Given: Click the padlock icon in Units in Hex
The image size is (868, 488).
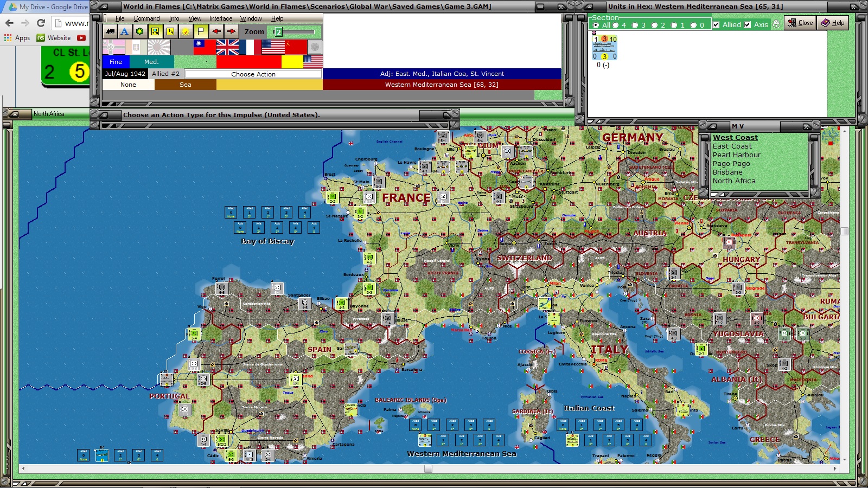Looking at the screenshot, I should pos(776,24).
